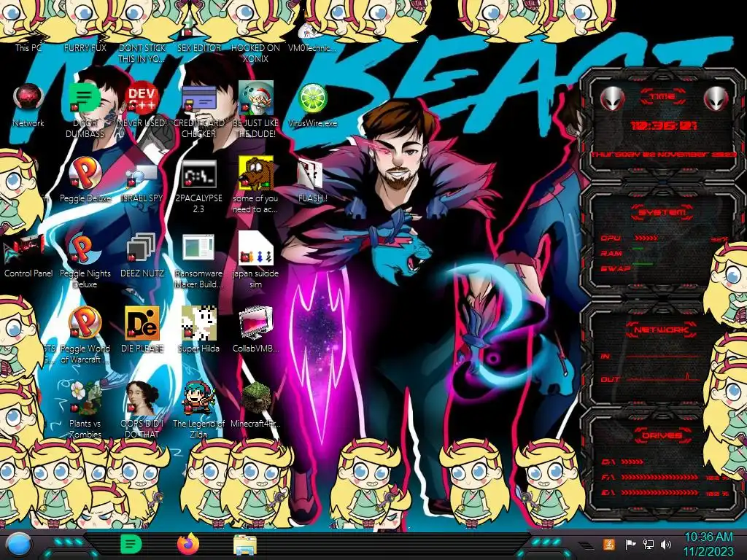747x560 pixels.
Task: Click the Thursday November date line
Action: pos(664,155)
